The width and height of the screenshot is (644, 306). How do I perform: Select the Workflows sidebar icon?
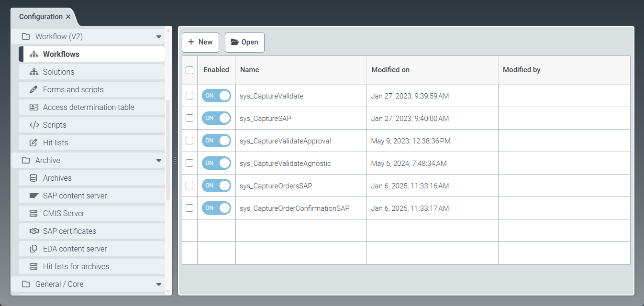tap(33, 54)
